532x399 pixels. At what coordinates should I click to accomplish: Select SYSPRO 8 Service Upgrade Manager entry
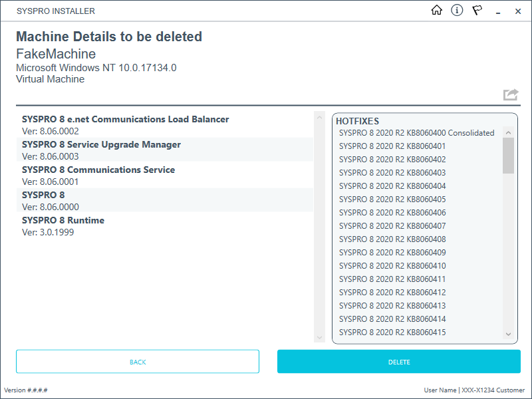coord(101,145)
